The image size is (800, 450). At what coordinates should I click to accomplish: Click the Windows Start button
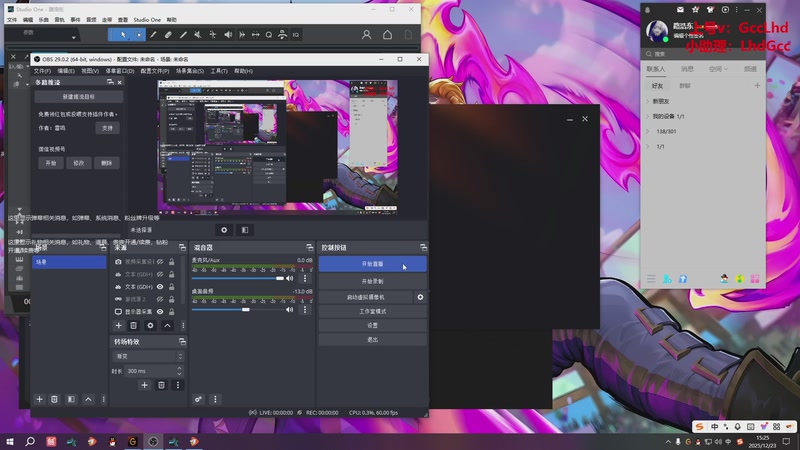10,441
